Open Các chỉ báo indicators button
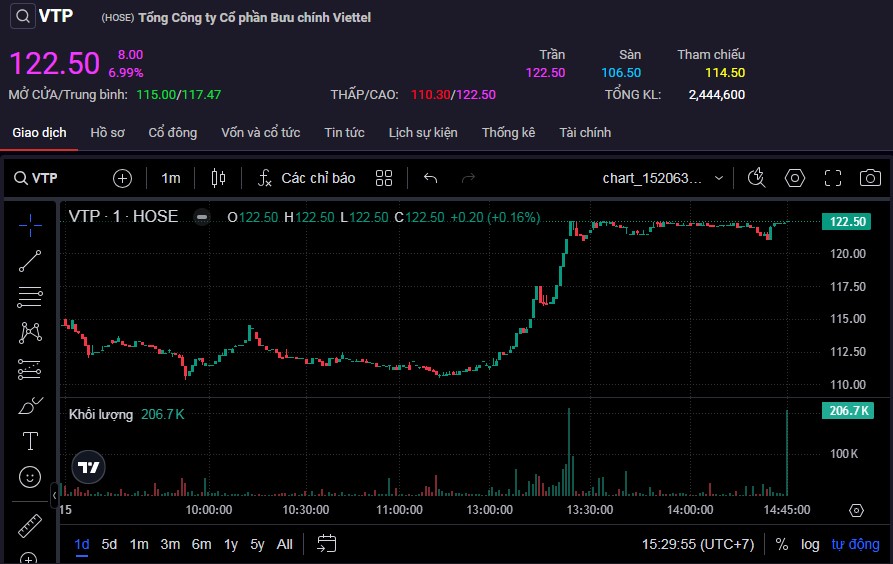Image resolution: width=893 pixels, height=564 pixels. (x=306, y=178)
